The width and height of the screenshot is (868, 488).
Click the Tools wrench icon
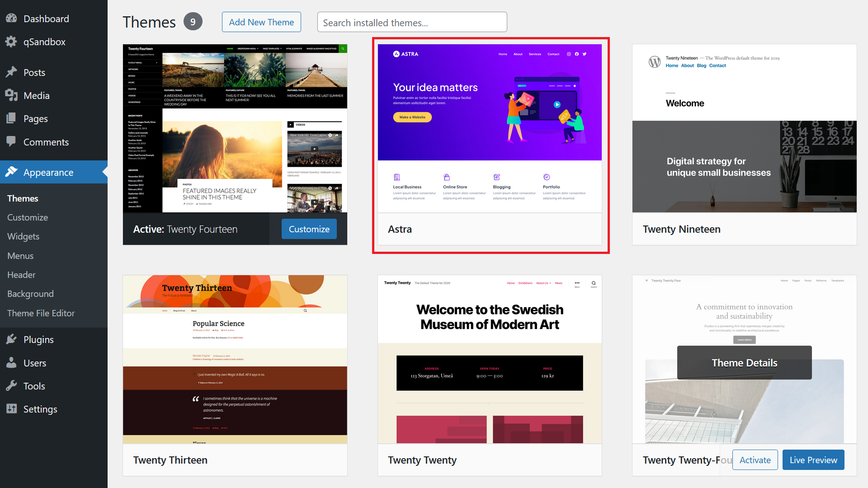pyautogui.click(x=11, y=386)
